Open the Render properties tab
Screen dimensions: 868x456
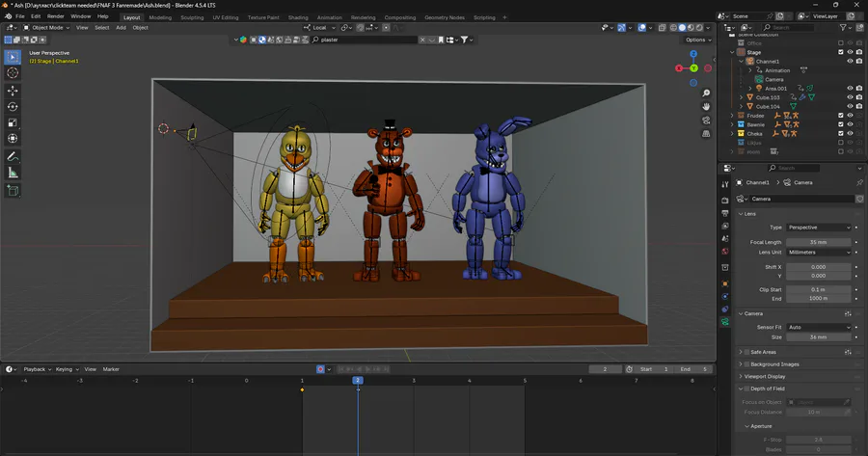pyautogui.click(x=725, y=200)
